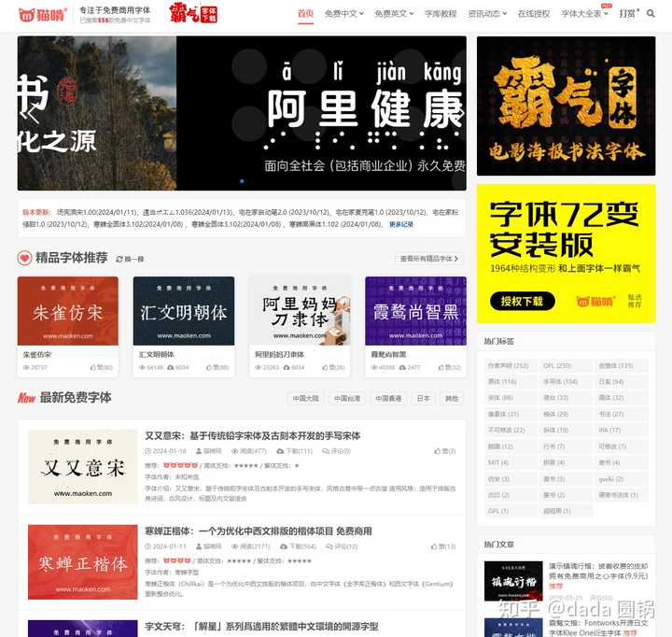Open the 阿里妈妈刀隶体 font card thumbnail
This screenshot has width=672, height=637.
point(300,311)
